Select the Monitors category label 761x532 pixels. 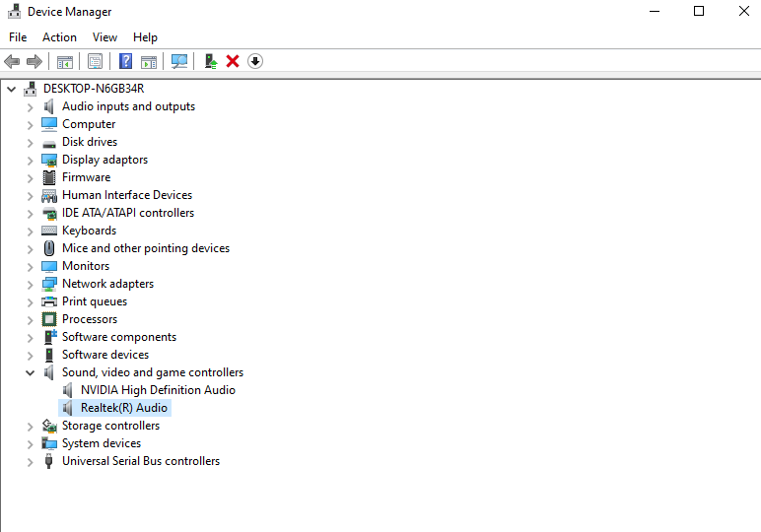[86, 266]
